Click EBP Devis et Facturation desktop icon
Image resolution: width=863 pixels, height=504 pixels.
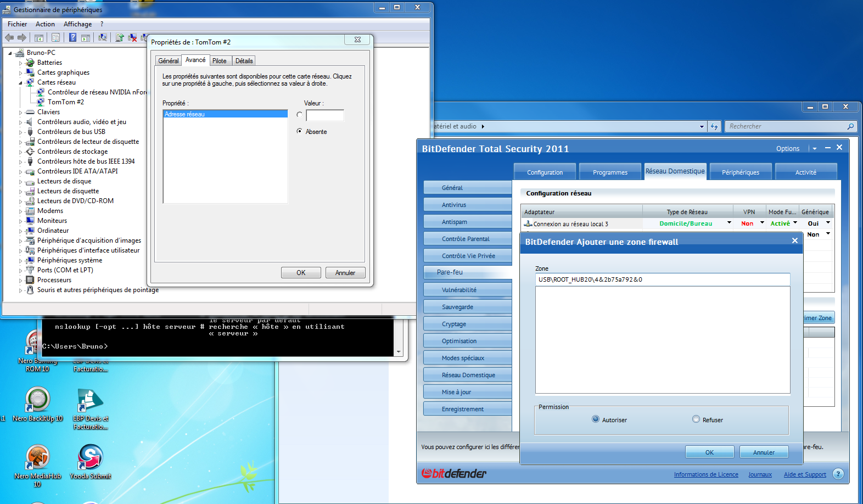(x=91, y=399)
